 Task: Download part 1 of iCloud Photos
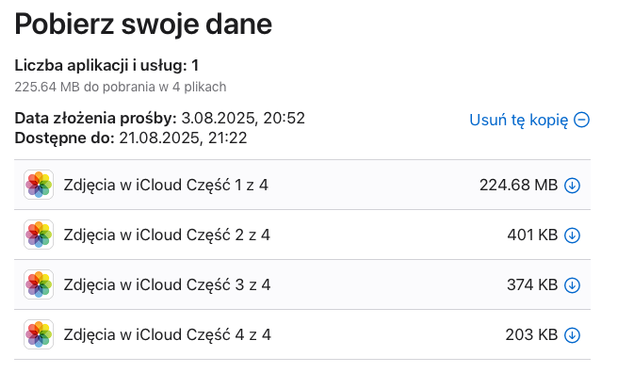click(572, 185)
